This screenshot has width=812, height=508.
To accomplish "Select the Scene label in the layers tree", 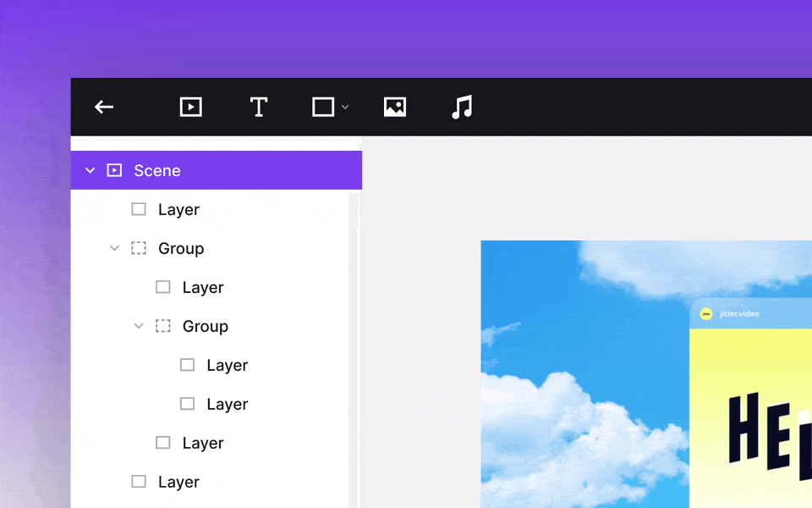I will click(x=157, y=170).
